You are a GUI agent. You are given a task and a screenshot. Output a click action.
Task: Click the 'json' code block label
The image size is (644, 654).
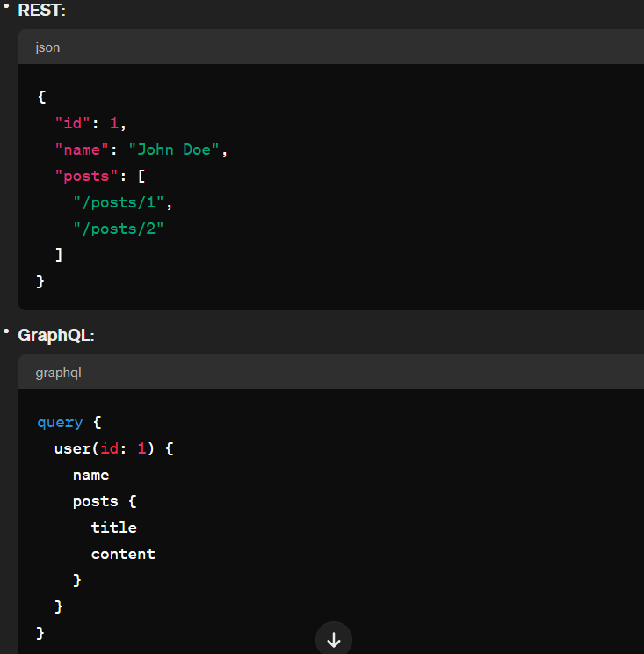pyautogui.click(x=47, y=47)
